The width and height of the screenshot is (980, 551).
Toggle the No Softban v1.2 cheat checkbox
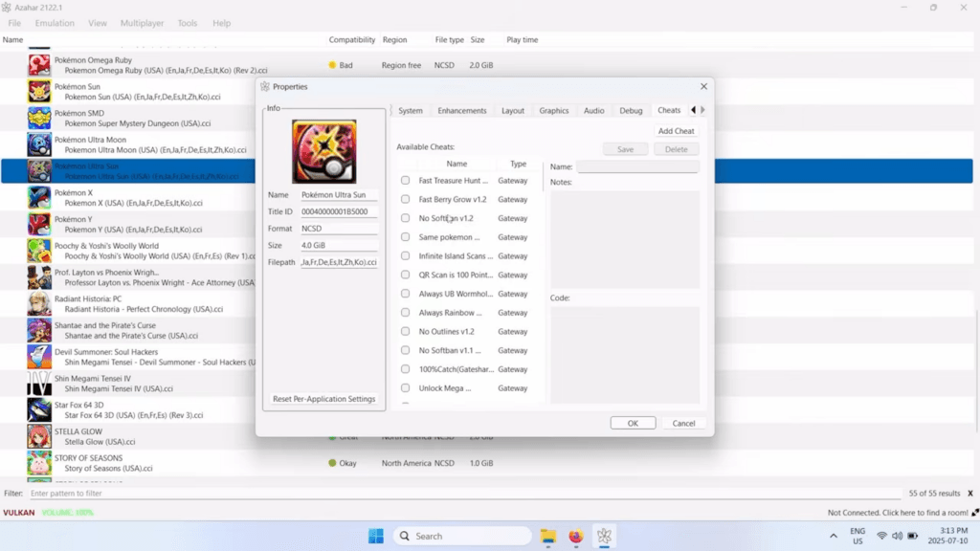click(x=405, y=218)
